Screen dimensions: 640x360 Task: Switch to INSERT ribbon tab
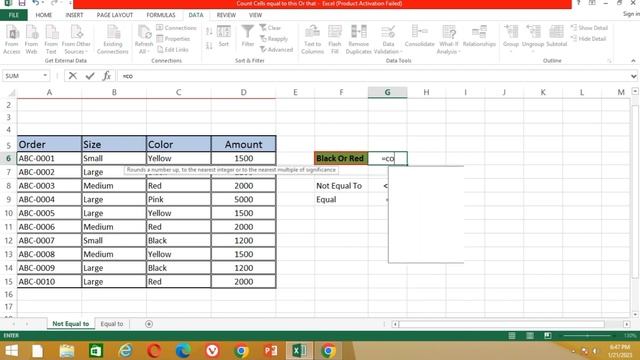(74, 15)
